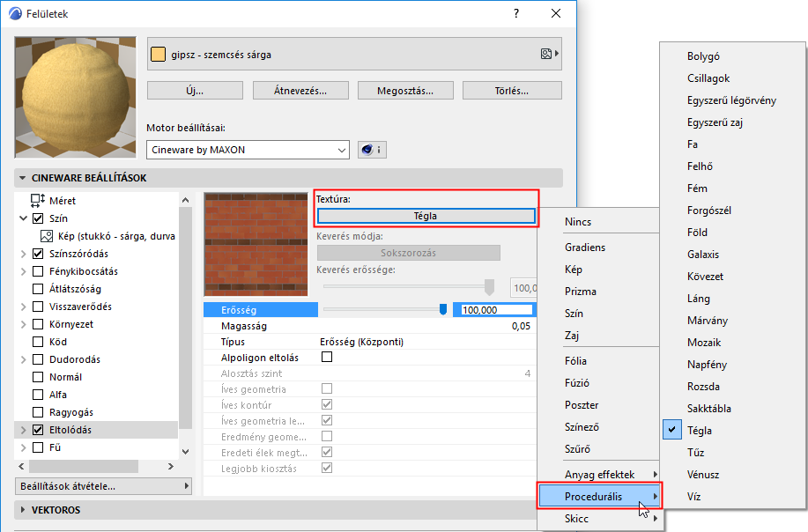Expand the Fénykibocsátás tree node
This screenshot has width=808, height=532.
pos(23,271)
